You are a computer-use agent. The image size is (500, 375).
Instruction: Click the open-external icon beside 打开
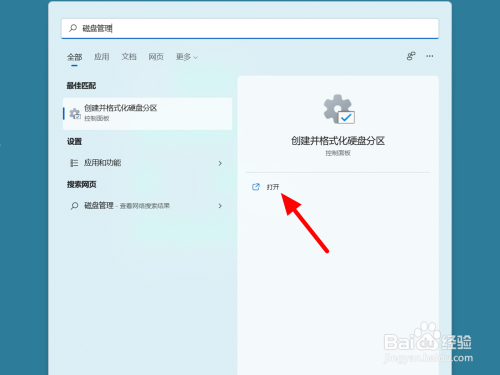pyautogui.click(x=256, y=187)
